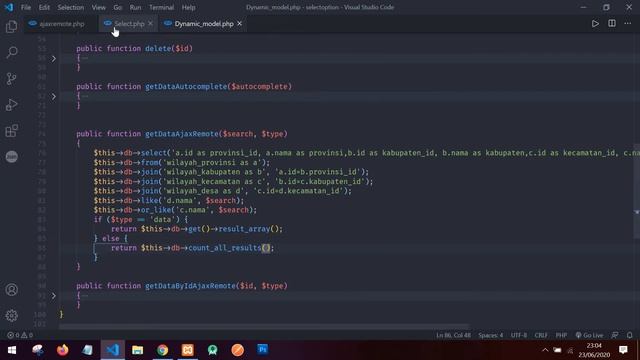Open the Selection menu

71,7
